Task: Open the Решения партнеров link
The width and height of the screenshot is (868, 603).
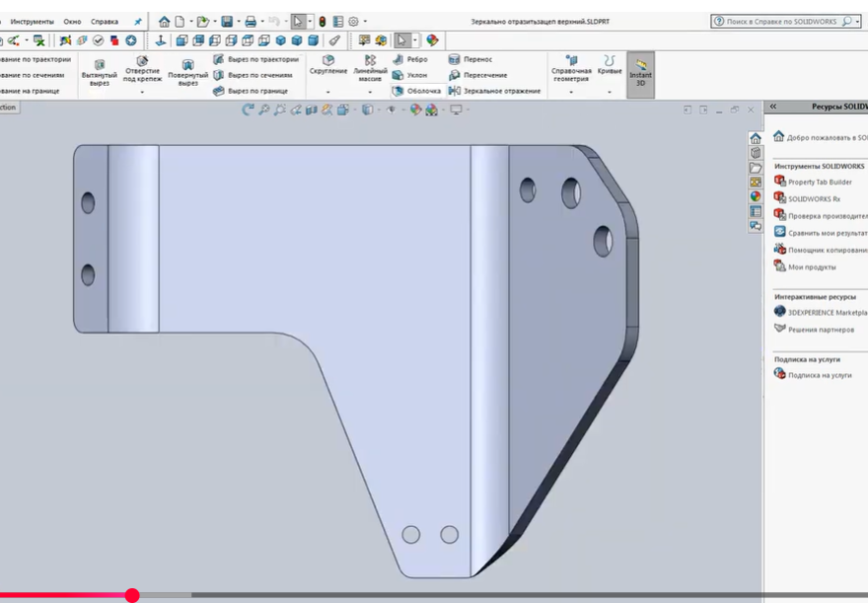Action: [814, 330]
